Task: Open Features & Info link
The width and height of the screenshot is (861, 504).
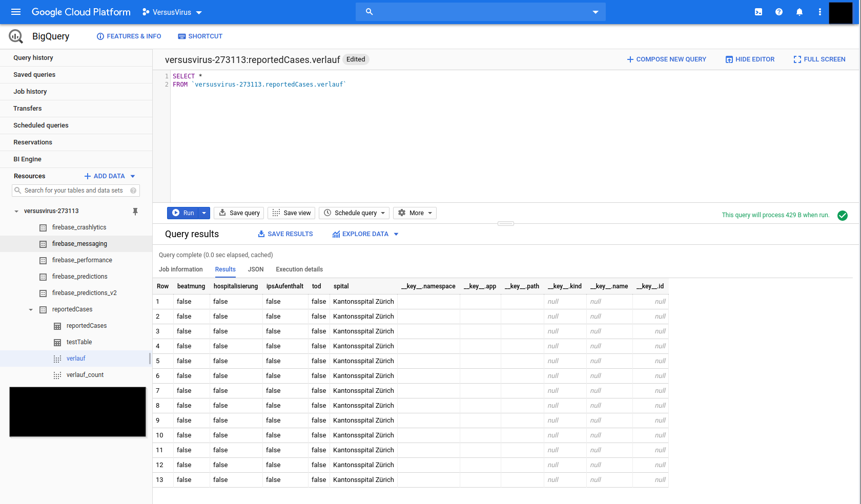Action: tap(129, 36)
